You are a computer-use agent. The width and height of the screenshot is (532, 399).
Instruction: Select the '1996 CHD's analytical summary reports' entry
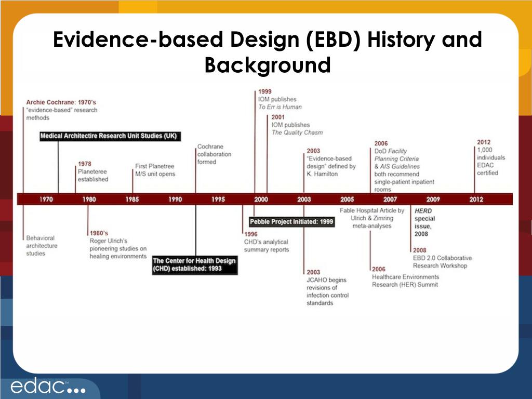tap(267, 242)
